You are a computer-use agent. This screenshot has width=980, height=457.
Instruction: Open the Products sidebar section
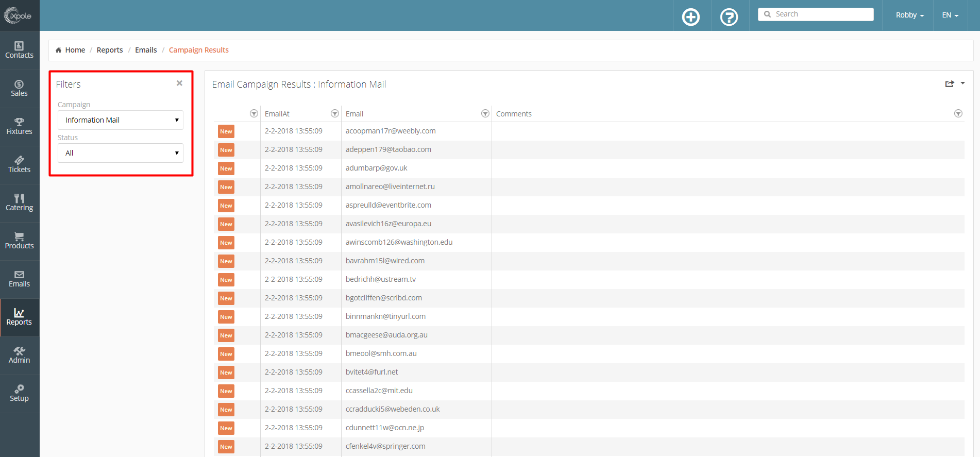pos(20,241)
